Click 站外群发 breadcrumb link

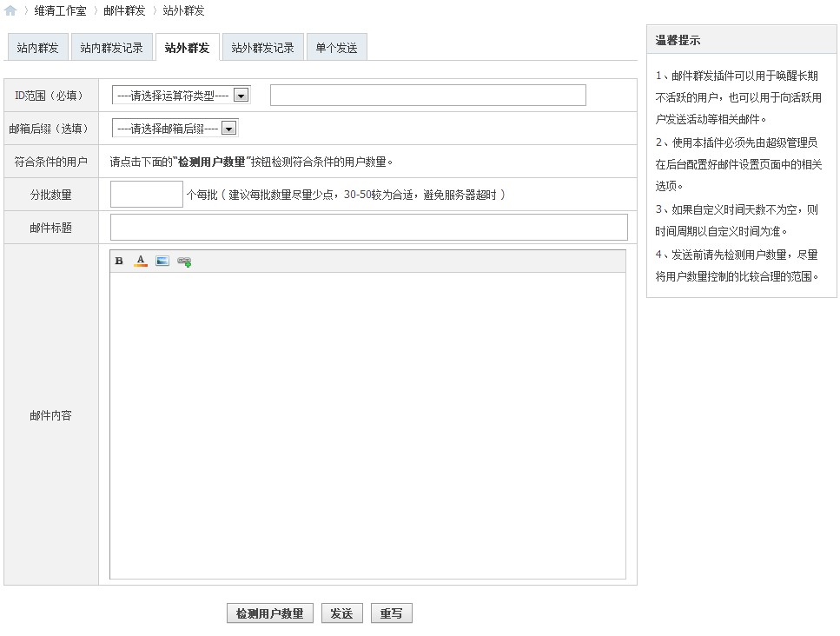pyautogui.click(x=184, y=10)
